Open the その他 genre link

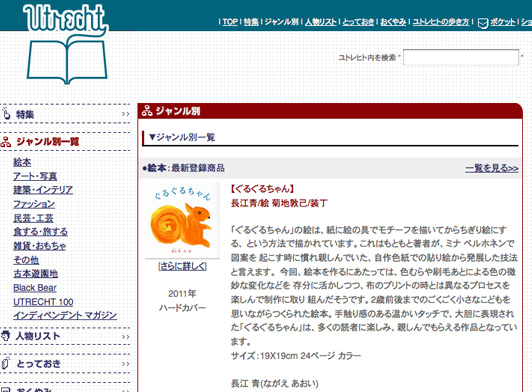pos(26,260)
